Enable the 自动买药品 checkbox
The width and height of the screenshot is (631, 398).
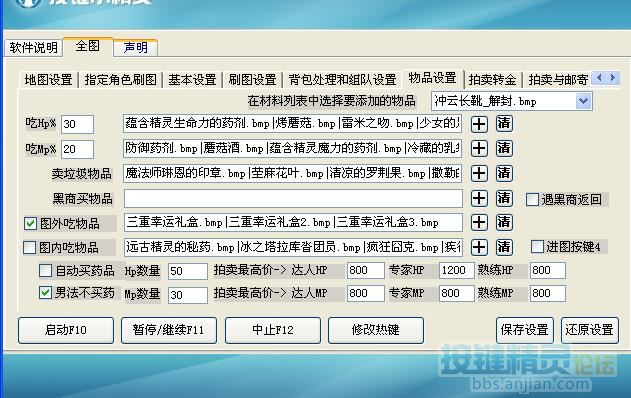45,270
